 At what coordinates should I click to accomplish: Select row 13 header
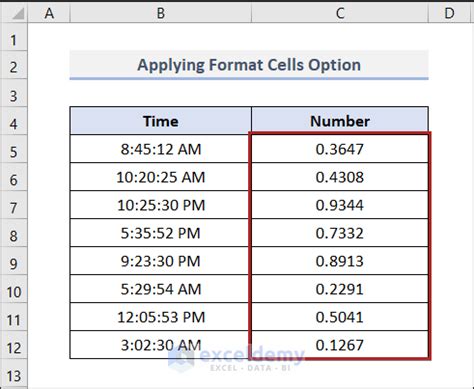coord(14,373)
